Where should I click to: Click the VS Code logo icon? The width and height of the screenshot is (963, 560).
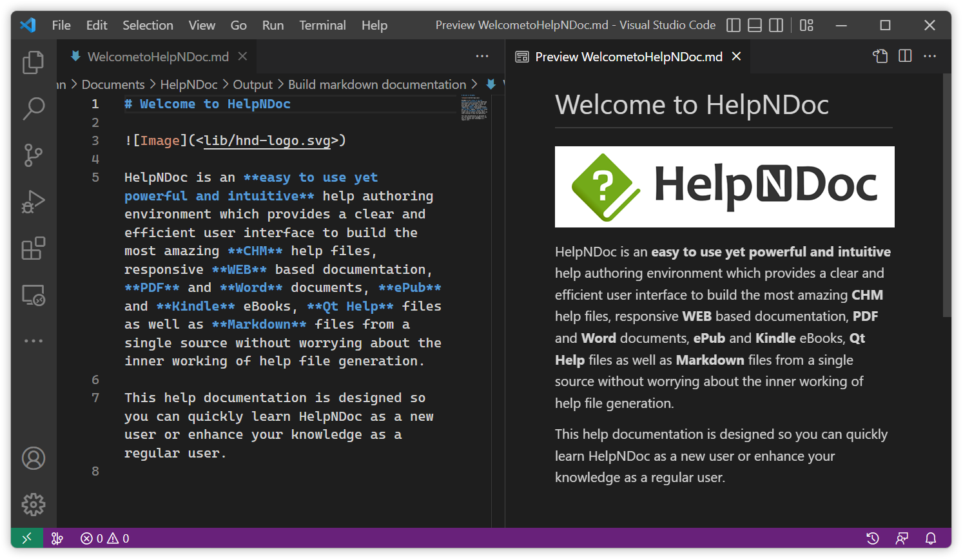point(28,25)
